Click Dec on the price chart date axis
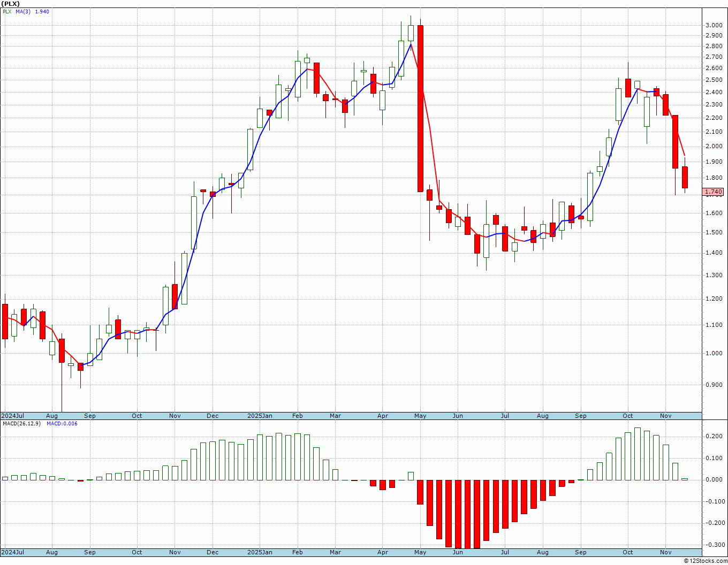Viewport: 728px width, 565px height. [x=213, y=416]
